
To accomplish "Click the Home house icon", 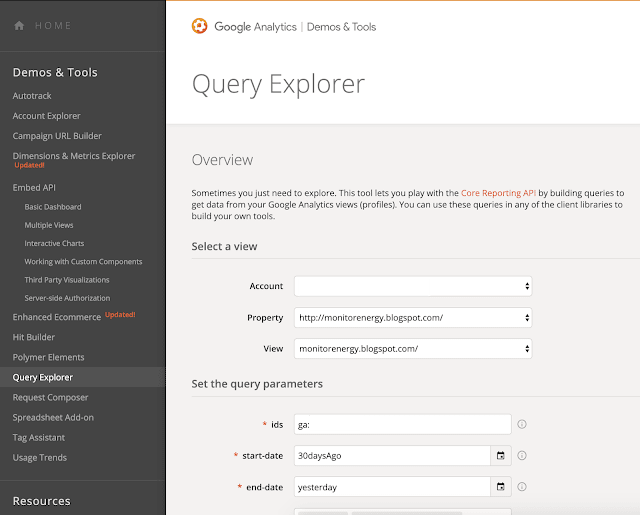I will pos(19,26).
